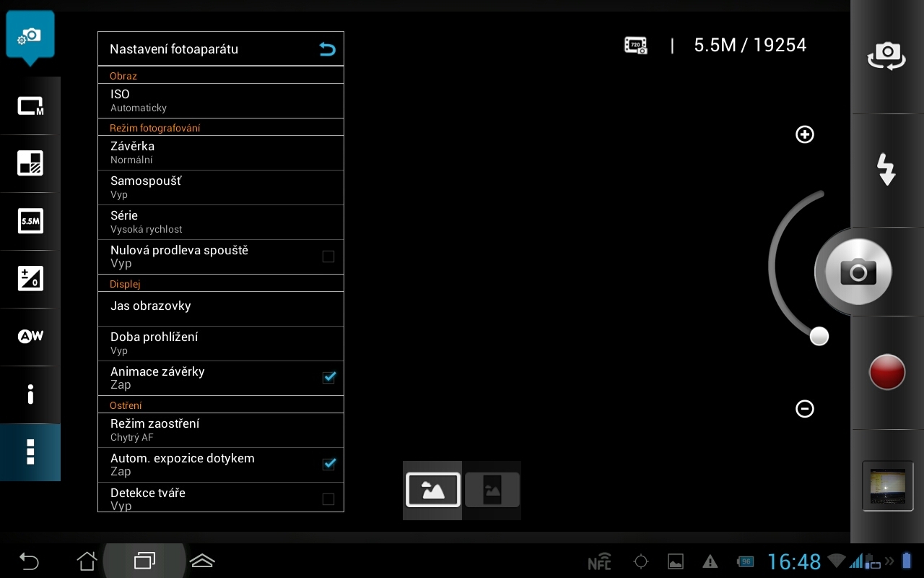Screen dimensions: 924x578
Task: Open the white balance (AW) settings
Action: point(30,337)
